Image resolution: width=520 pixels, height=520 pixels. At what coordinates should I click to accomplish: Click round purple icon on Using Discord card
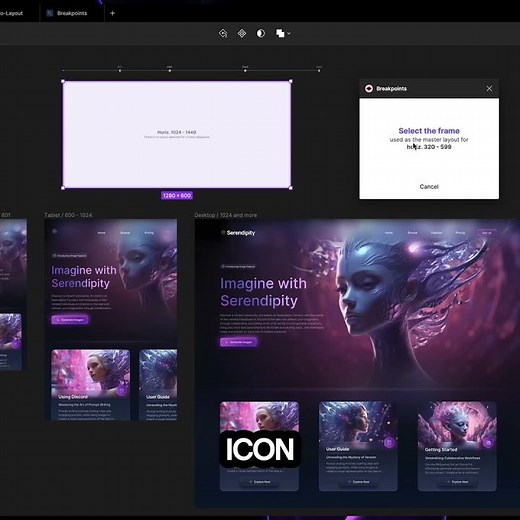click(122, 390)
